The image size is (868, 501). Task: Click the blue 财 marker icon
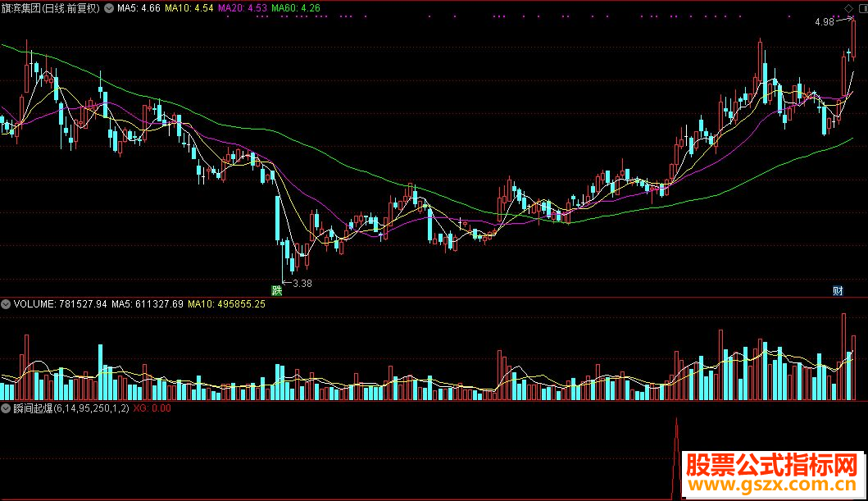click(x=838, y=290)
